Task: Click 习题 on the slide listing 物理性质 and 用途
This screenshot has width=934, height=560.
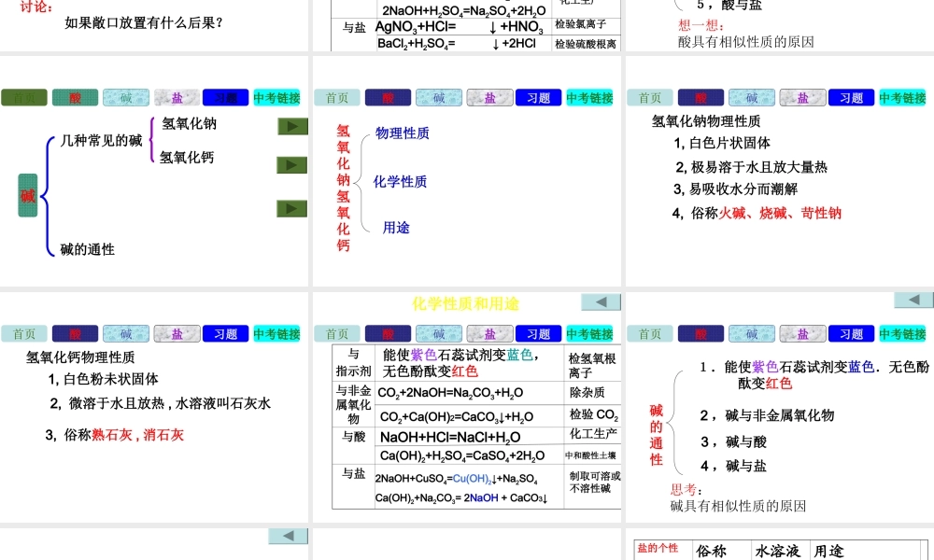Action: (x=539, y=98)
